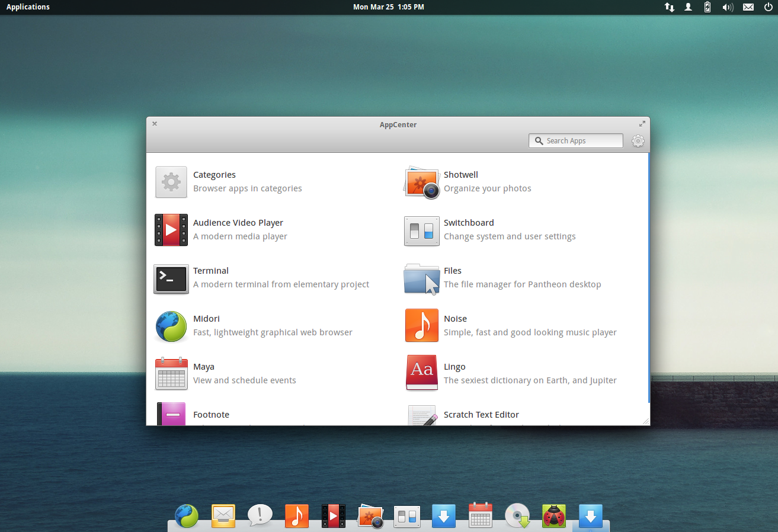Open the Lingo dictionary icon
778x532 pixels.
coord(421,373)
